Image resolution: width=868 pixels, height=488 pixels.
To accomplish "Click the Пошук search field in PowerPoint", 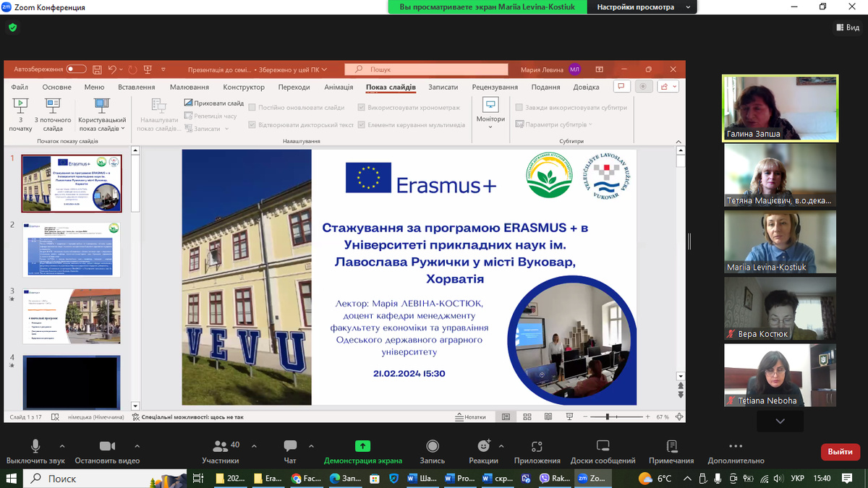I will click(x=425, y=69).
